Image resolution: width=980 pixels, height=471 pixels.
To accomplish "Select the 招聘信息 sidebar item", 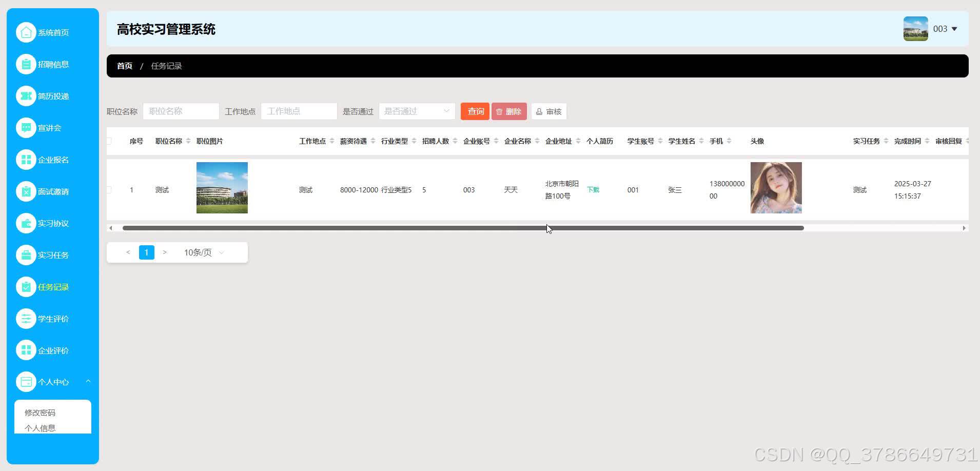I will click(x=49, y=64).
